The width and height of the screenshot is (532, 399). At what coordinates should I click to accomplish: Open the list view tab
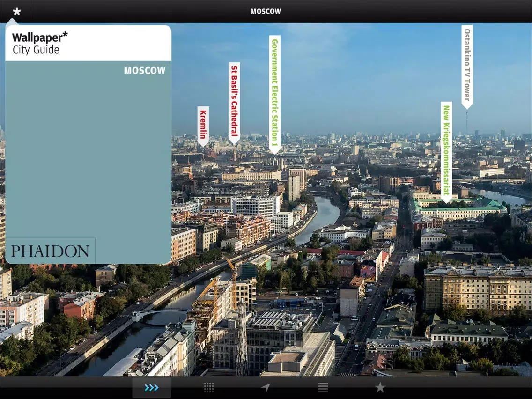point(323,387)
